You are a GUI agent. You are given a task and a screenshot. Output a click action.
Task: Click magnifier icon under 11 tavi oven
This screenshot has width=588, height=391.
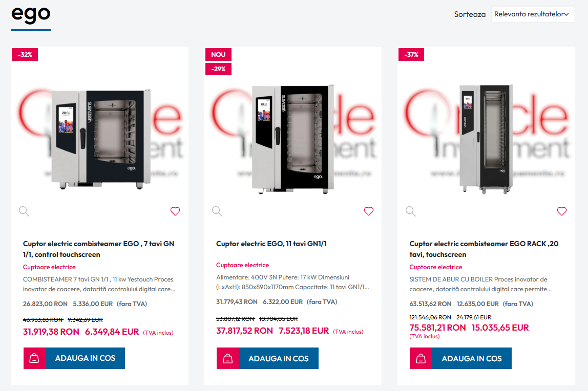click(217, 211)
